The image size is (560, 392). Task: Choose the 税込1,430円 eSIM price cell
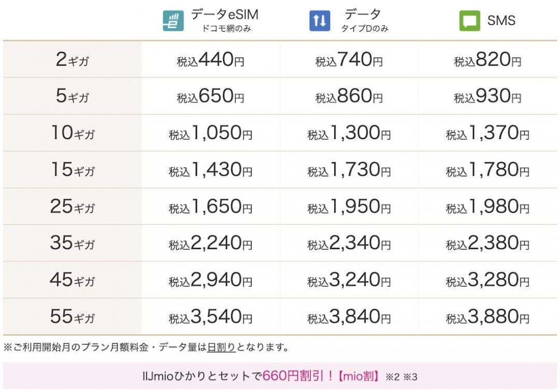pos(211,170)
